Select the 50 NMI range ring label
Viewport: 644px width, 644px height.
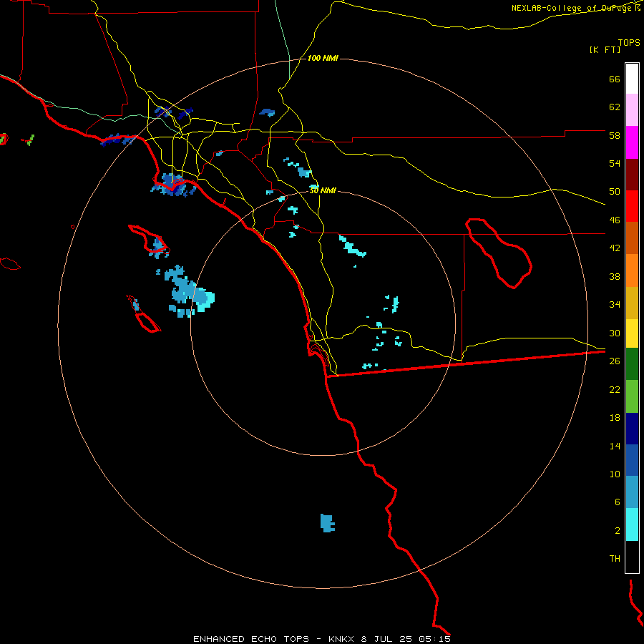(323, 190)
